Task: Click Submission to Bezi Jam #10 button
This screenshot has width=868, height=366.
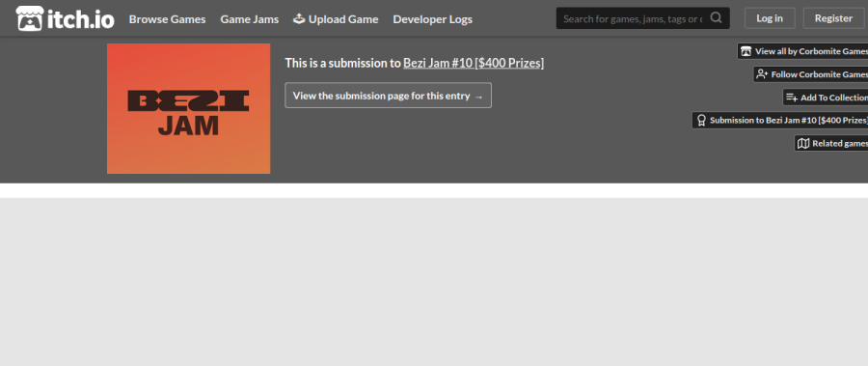Action: pyautogui.click(x=780, y=121)
